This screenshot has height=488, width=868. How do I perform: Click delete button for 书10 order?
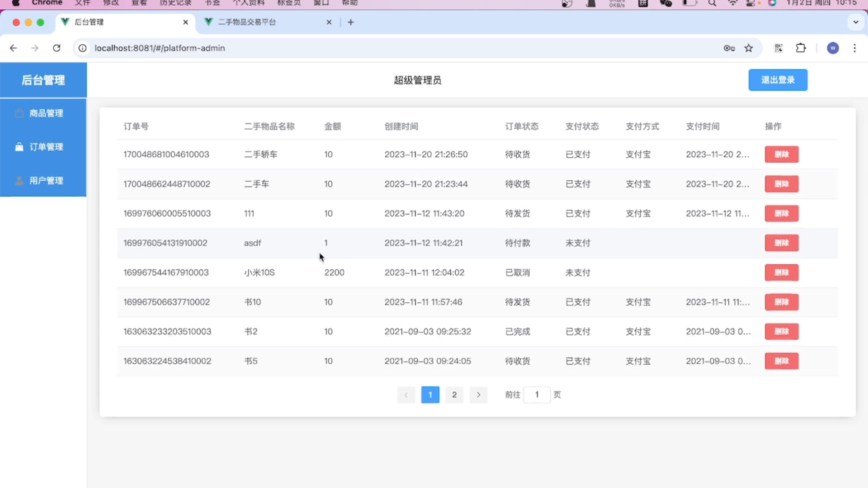pyautogui.click(x=782, y=302)
